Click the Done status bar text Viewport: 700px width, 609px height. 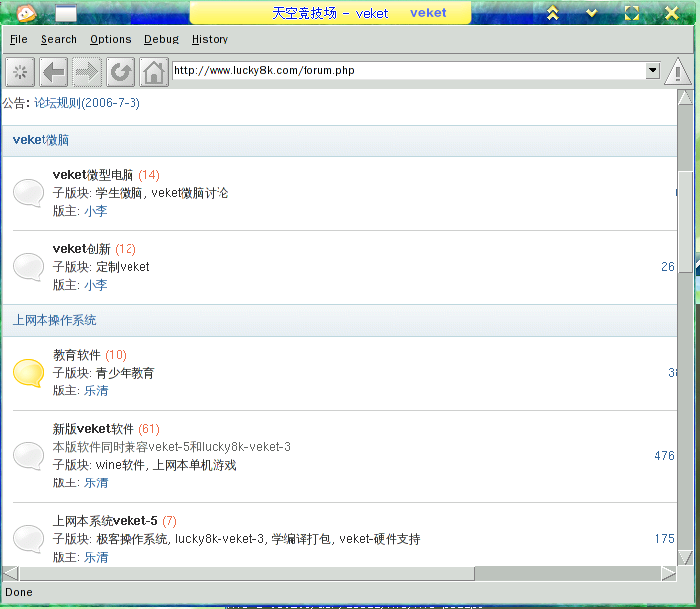click(x=19, y=592)
